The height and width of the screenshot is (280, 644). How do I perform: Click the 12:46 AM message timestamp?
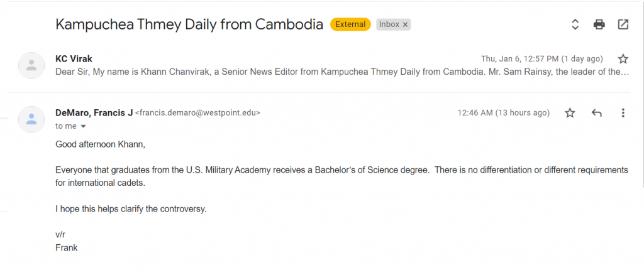(x=504, y=113)
